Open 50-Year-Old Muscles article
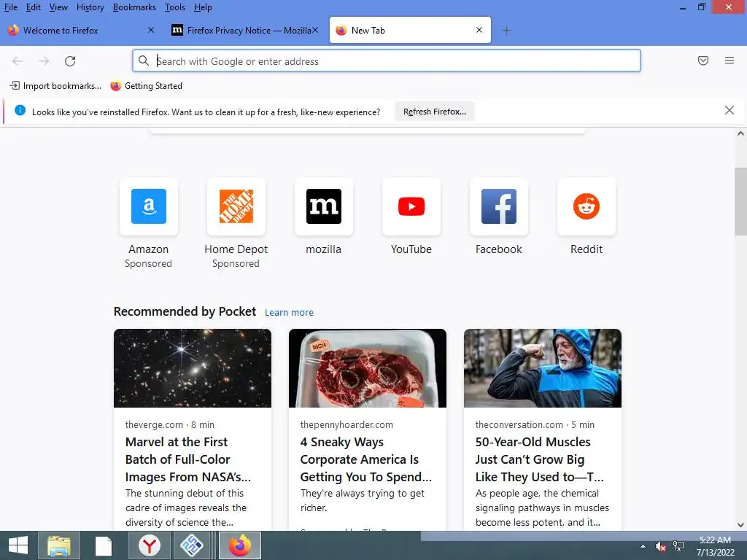This screenshot has width=747, height=560. coord(539,459)
